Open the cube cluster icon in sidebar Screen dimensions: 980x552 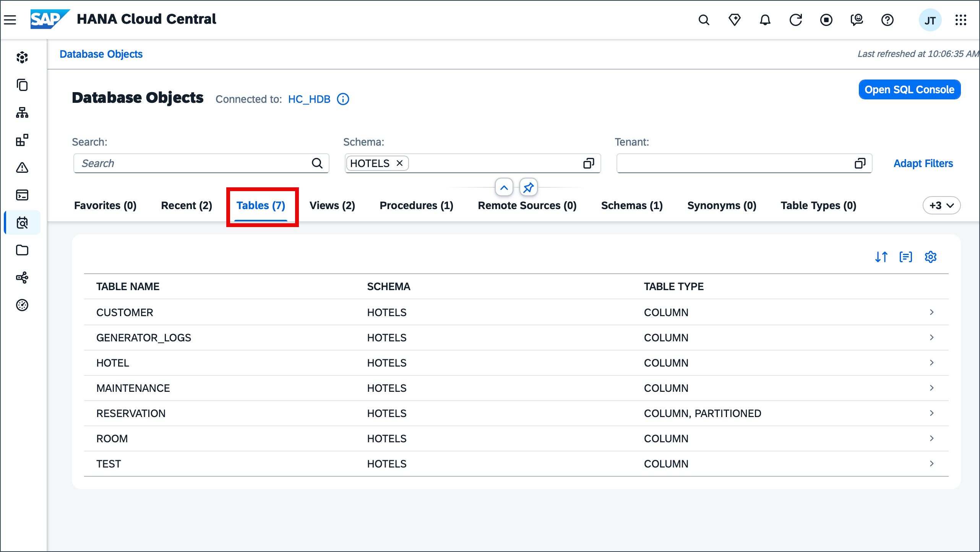click(22, 57)
